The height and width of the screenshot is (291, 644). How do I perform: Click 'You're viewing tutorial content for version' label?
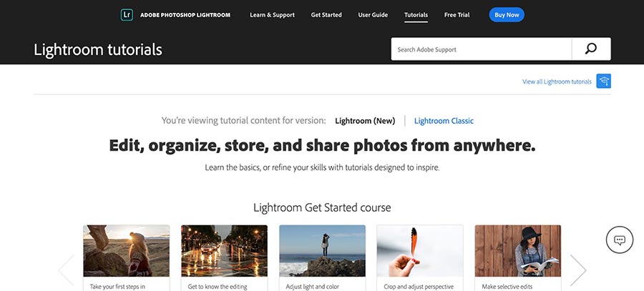243,121
